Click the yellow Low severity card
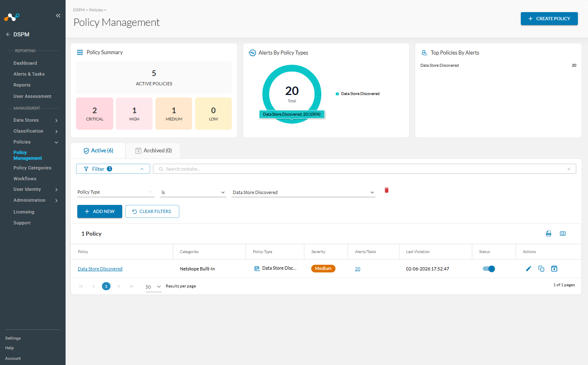 213,114
